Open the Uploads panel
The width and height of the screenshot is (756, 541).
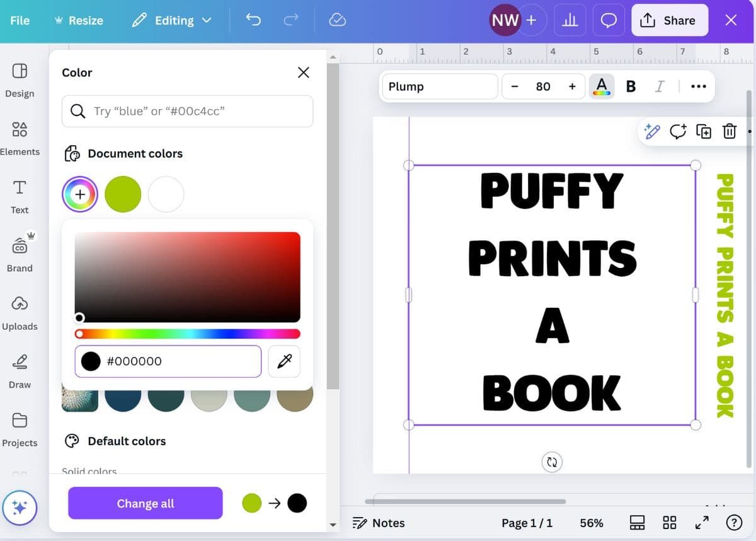(x=20, y=312)
